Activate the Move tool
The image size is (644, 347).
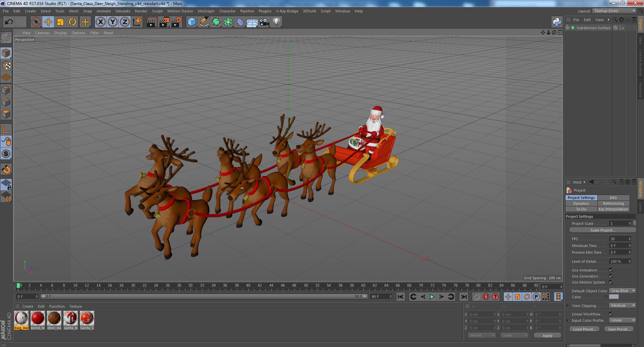(x=48, y=22)
